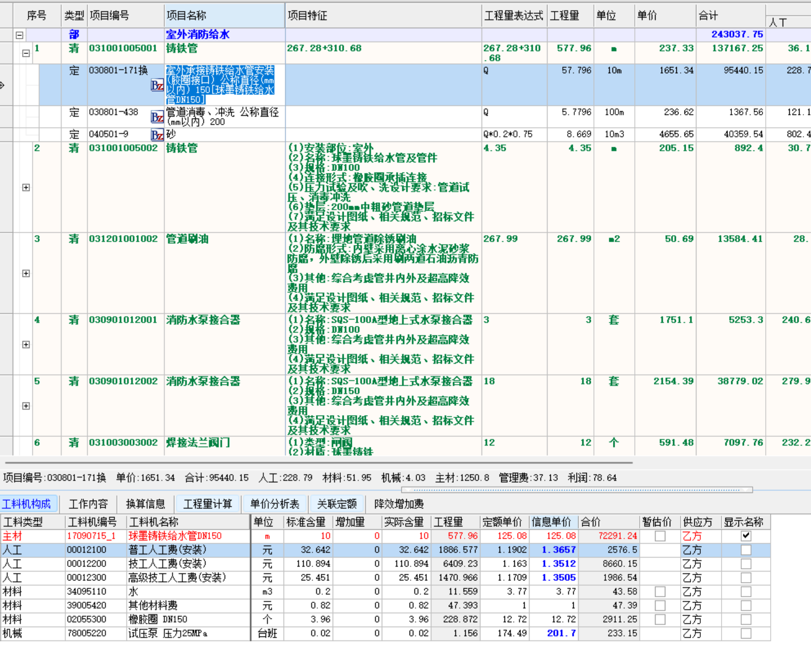Image resolution: width=811 pixels, height=672 pixels.
Task: Select the 球墨铸铁给水管DN150 main material name
Action: [175, 536]
